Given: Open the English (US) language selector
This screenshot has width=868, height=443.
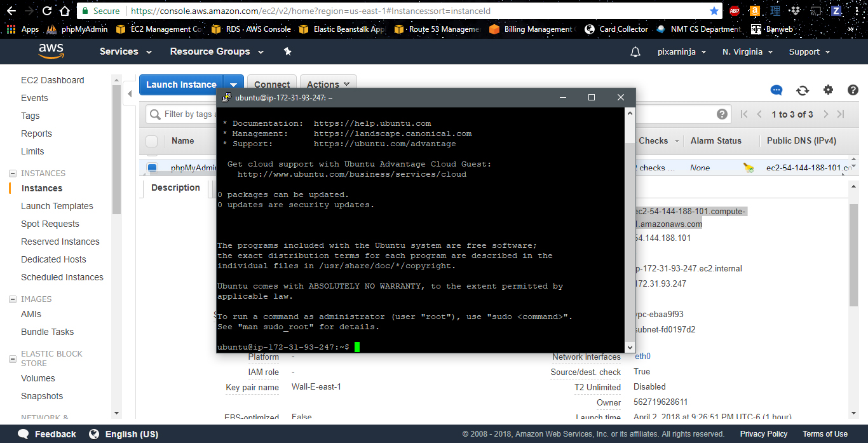Looking at the screenshot, I should pyautogui.click(x=123, y=434).
